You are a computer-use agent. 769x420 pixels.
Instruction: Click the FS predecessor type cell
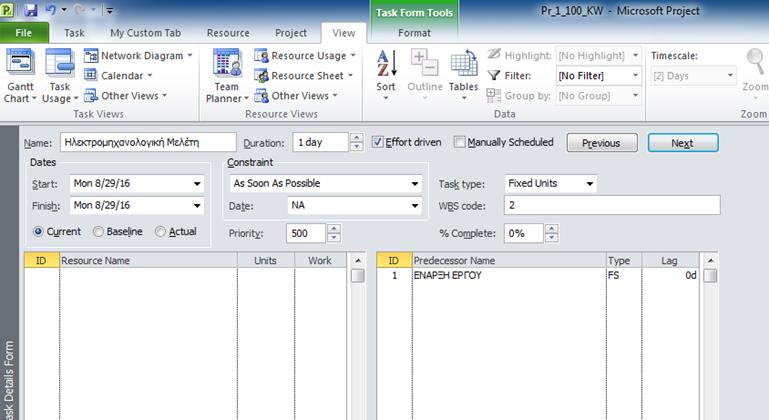(x=624, y=275)
